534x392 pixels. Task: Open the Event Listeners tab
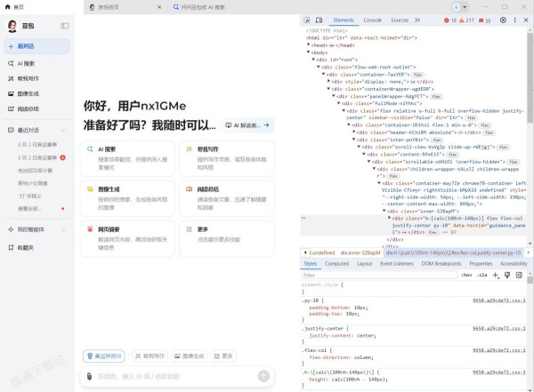397,264
